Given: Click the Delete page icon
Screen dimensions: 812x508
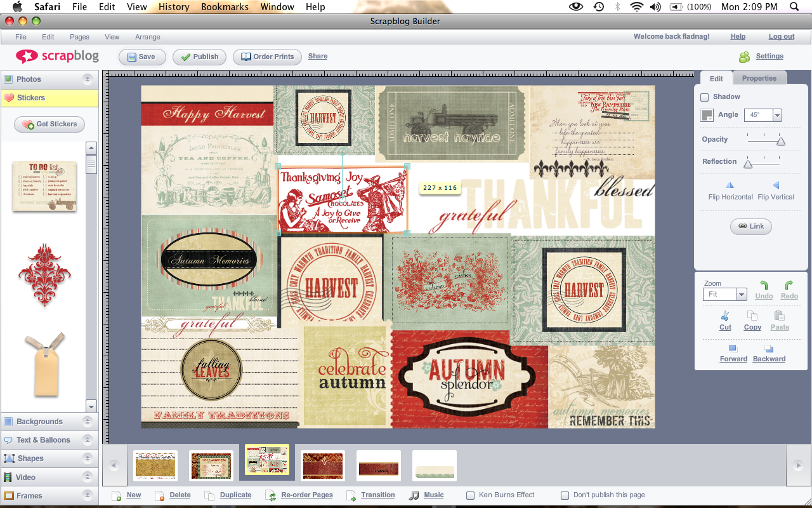Looking at the screenshot, I should tap(159, 495).
